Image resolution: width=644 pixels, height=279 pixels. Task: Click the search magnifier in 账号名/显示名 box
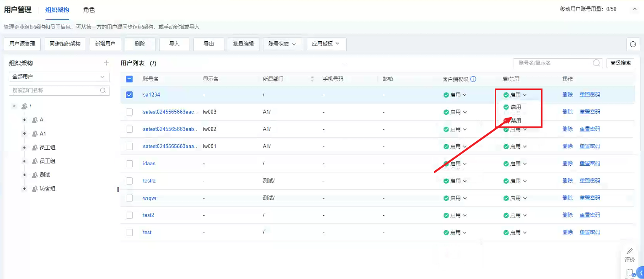[x=596, y=63]
